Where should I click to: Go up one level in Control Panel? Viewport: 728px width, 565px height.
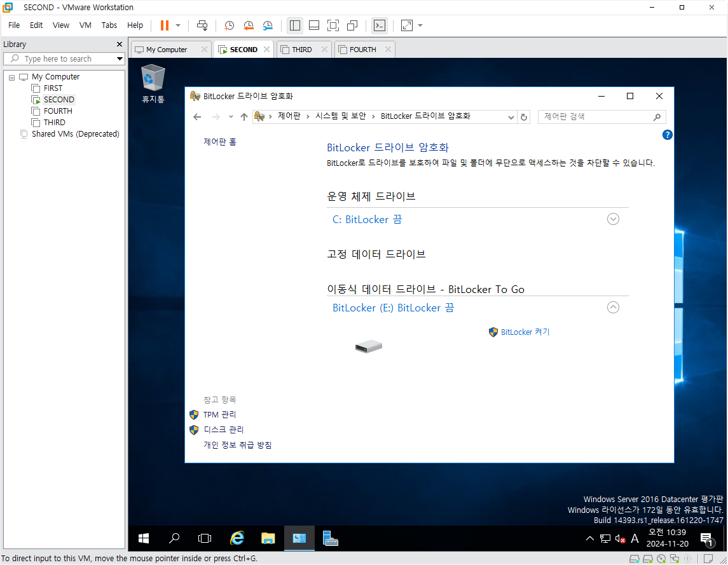tap(244, 117)
